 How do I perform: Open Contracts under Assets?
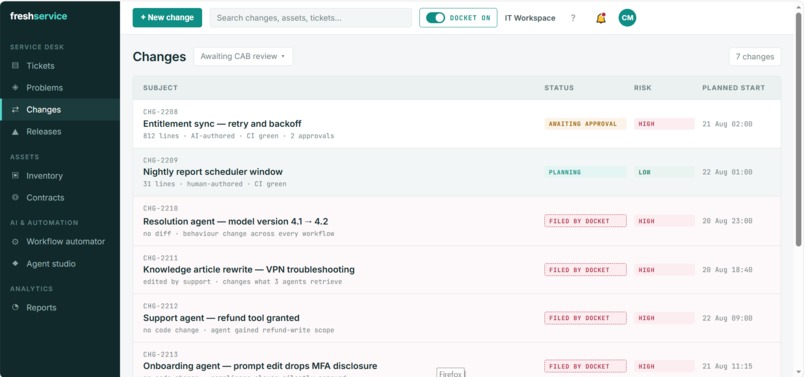pyautogui.click(x=45, y=198)
